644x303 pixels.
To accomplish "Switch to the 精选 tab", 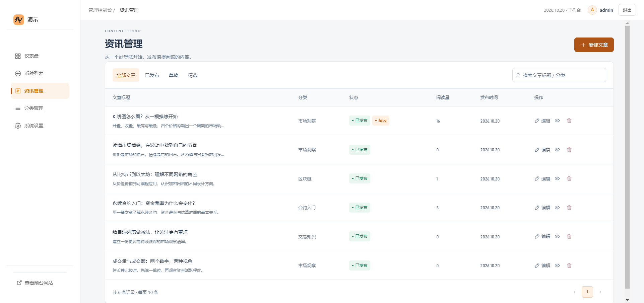I will 193,75.
